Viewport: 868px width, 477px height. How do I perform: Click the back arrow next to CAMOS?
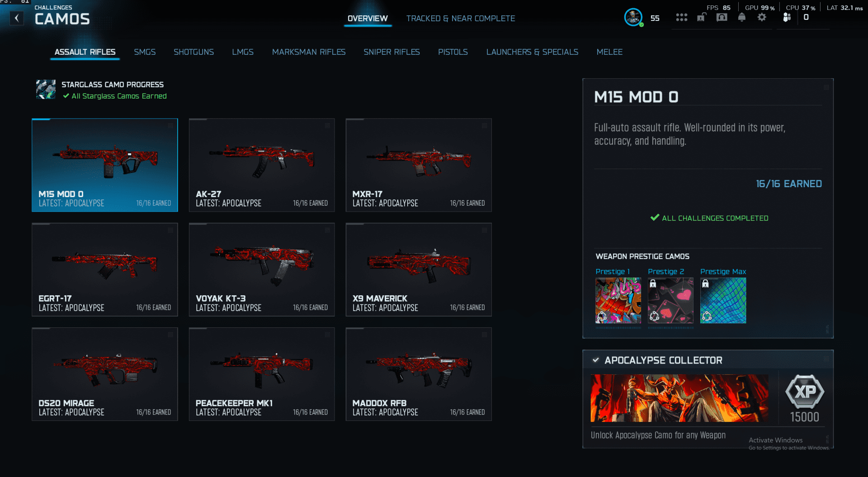pos(17,18)
